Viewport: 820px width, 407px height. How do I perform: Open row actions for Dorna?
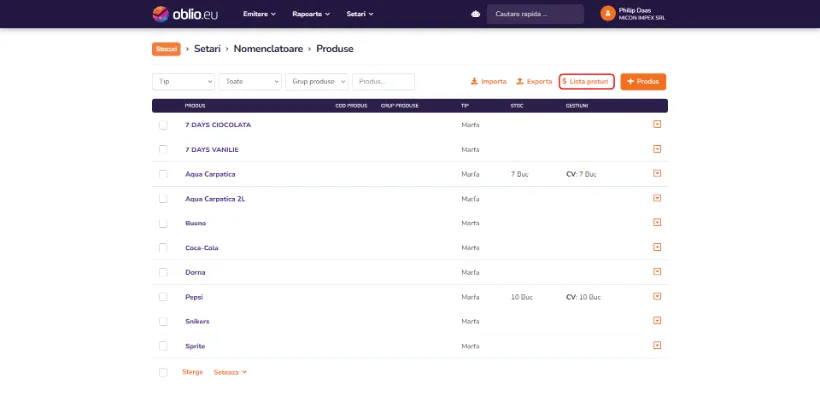pyautogui.click(x=657, y=272)
